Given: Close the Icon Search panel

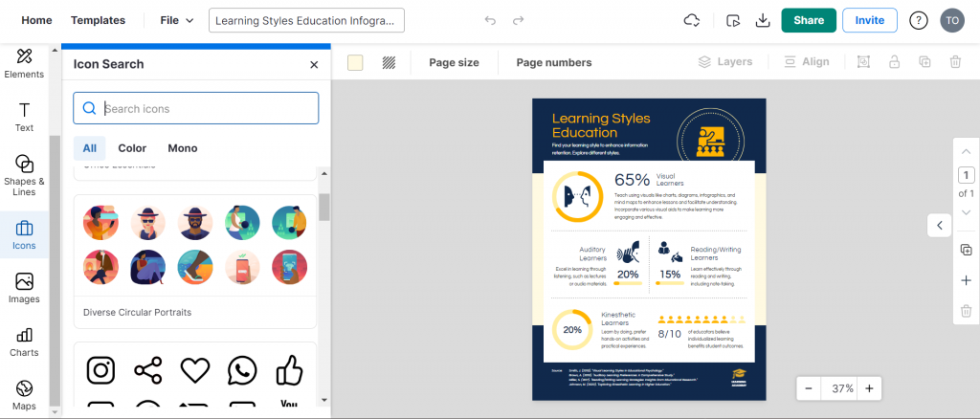Looking at the screenshot, I should point(314,64).
